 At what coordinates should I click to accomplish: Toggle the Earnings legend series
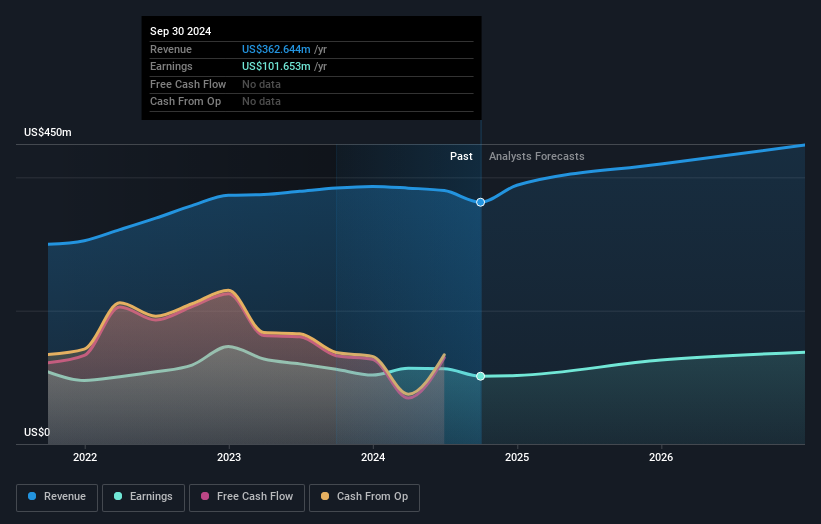pyautogui.click(x=143, y=497)
